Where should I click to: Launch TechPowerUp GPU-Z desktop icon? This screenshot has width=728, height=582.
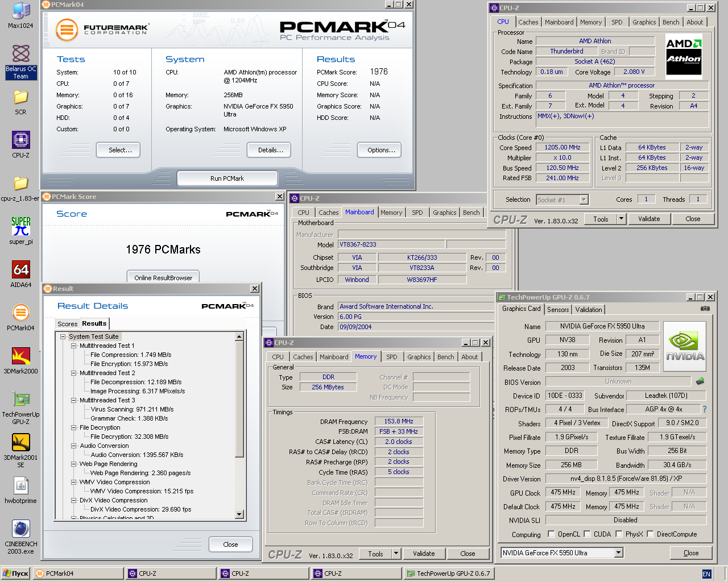click(x=20, y=408)
